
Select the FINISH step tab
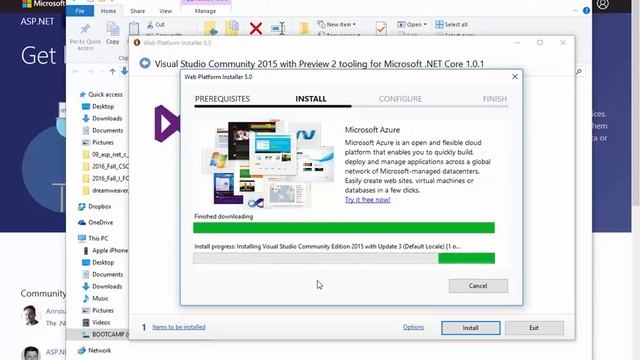point(495,99)
